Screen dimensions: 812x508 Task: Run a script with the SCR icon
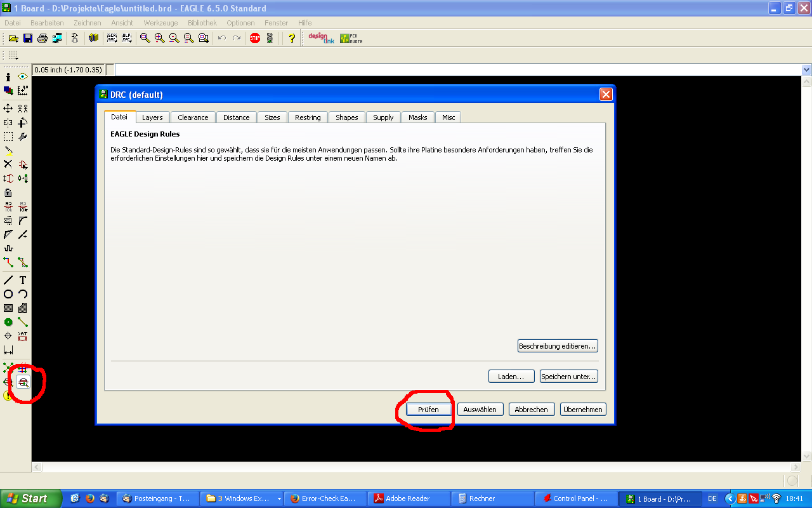112,38
